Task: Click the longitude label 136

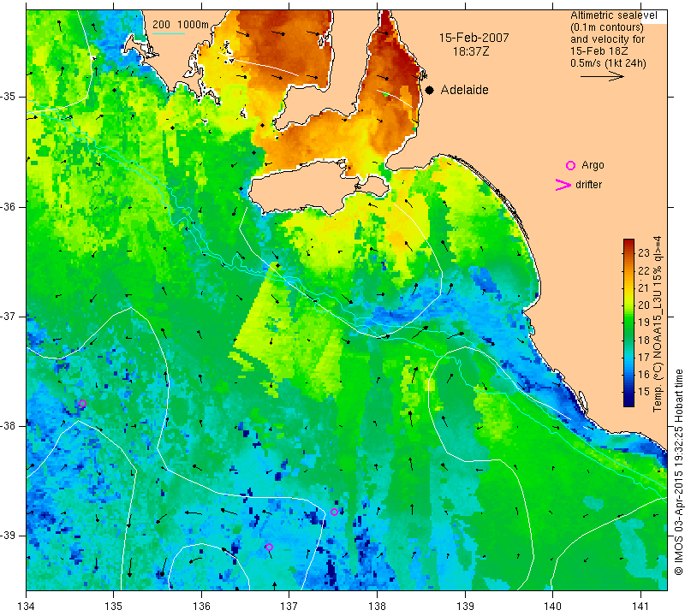Action: tap(201, 606)
